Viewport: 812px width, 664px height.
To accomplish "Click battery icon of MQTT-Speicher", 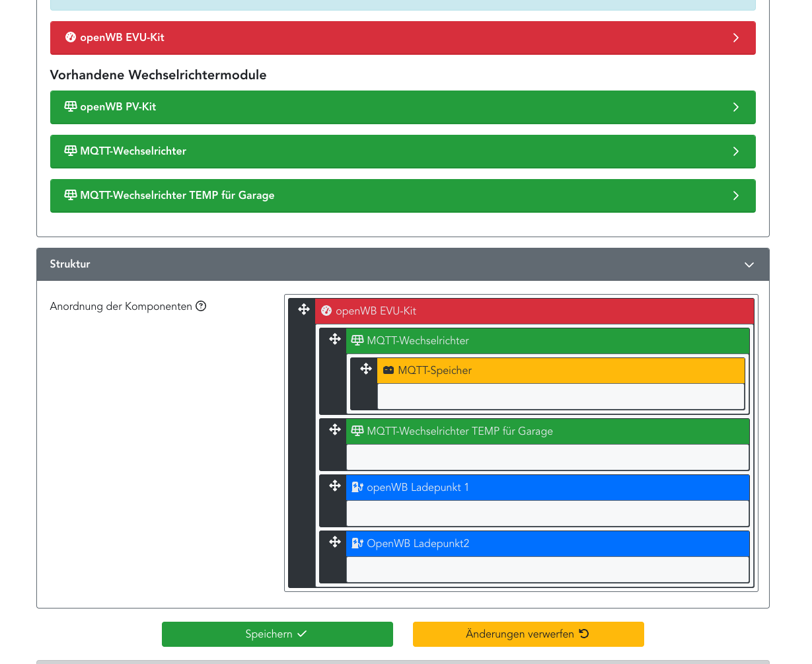I will pos(388,370).
